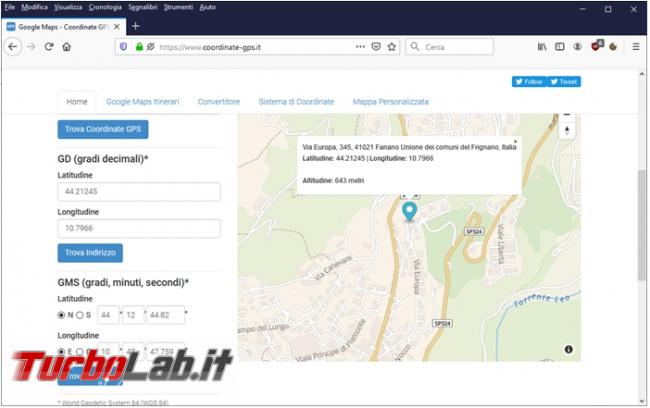Click the Trova Coordinate GPS button
Screen dimensions: 650x408
(x=103, y=129)
